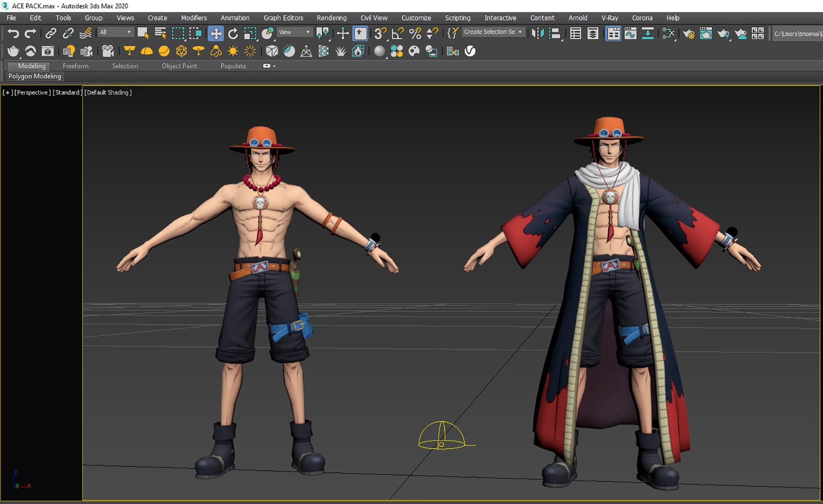Activate the Select and Move tool
Screen dimensions: 823x504
(x=216, y=33)
